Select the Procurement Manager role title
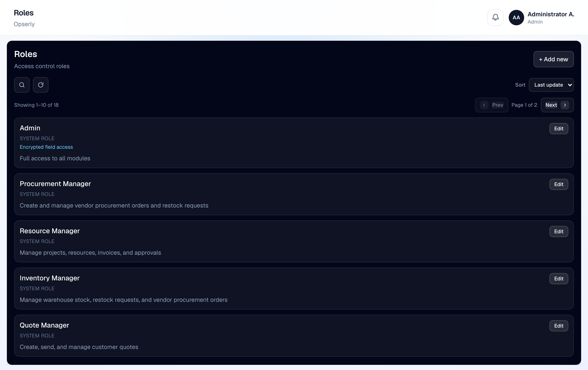This screenshot has height=370, width=588. 55,184
